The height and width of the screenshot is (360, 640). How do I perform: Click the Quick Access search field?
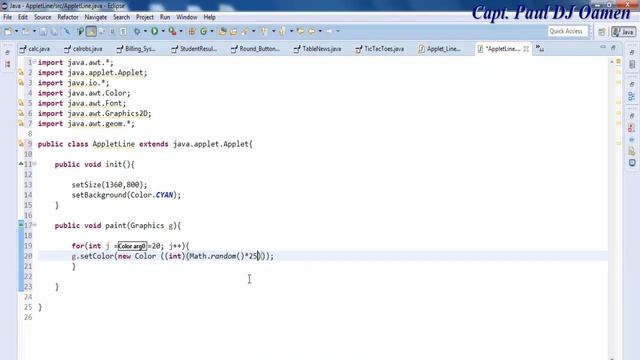(568, 31)
